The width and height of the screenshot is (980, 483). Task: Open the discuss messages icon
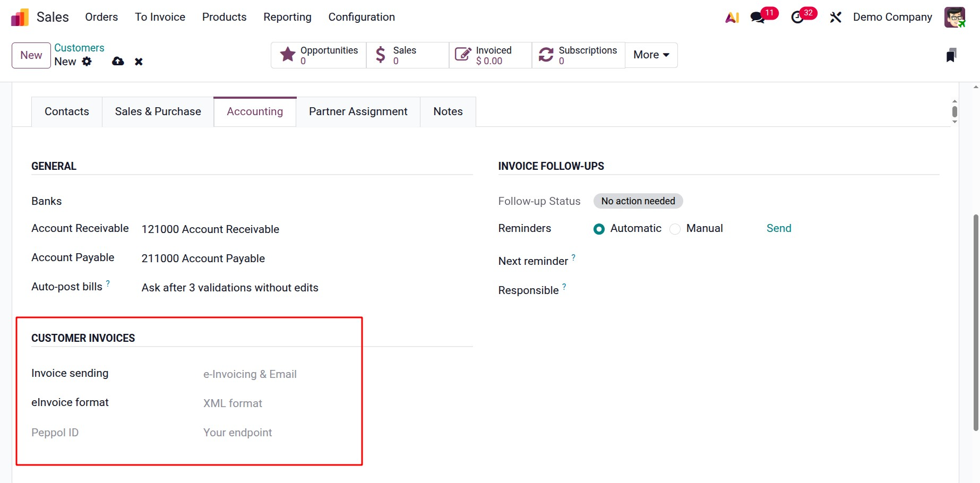coord(758,18)
